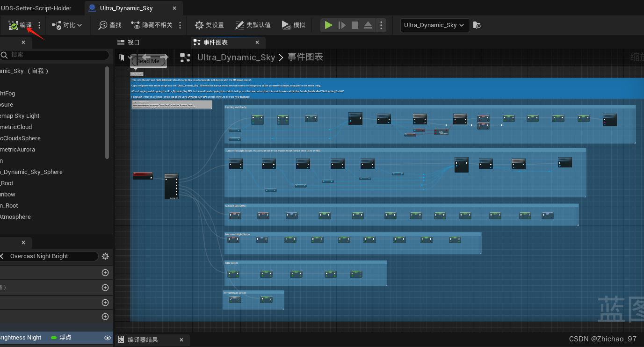
Task: Open compile options three-dot menu
Action: pyautogui.click(x=39, y=25)
